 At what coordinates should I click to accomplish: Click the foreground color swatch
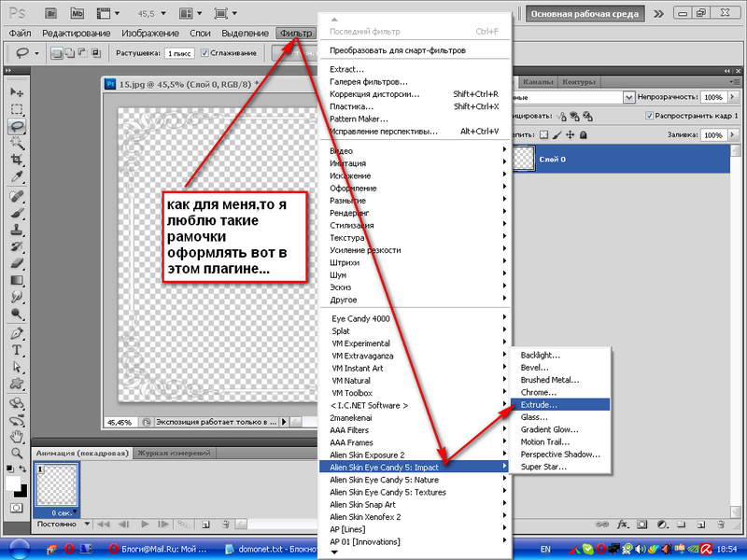tap(12, 483)
